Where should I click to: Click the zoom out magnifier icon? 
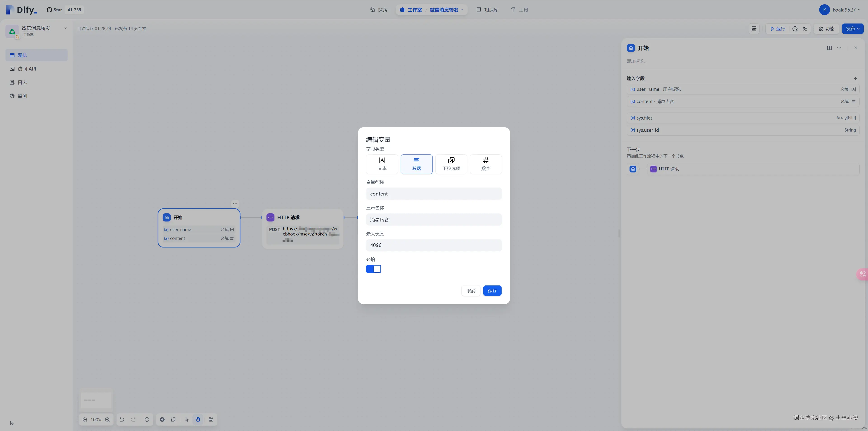tap(85, 419)
